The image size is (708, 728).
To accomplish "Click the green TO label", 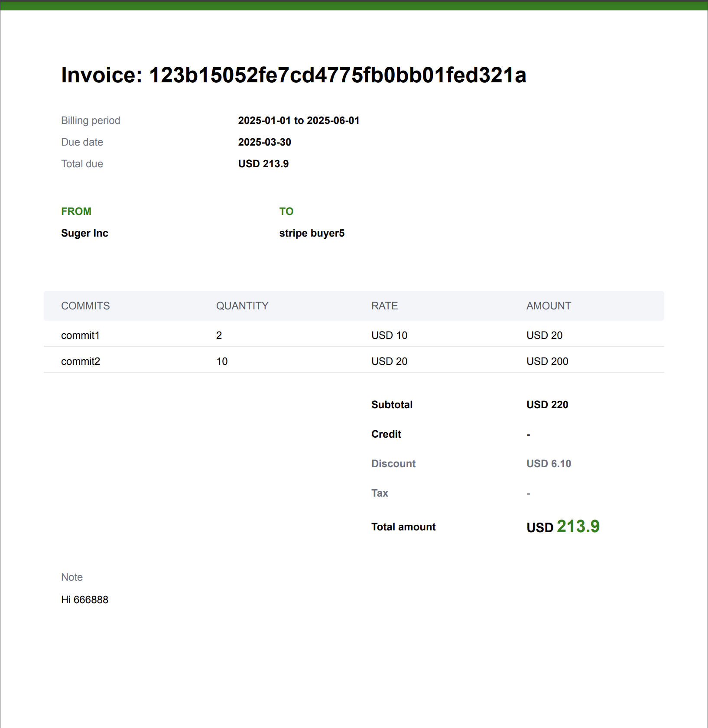I will coord(286,211).
